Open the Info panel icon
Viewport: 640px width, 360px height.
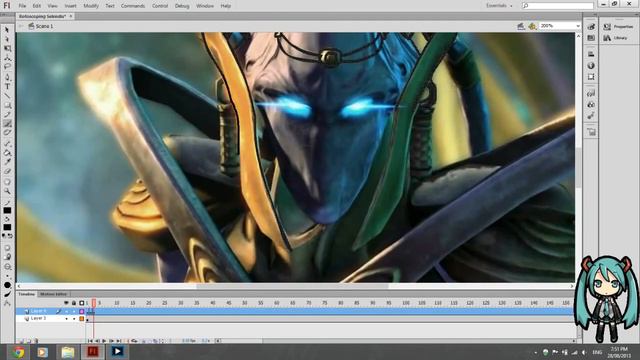click(x=591, y=65)
